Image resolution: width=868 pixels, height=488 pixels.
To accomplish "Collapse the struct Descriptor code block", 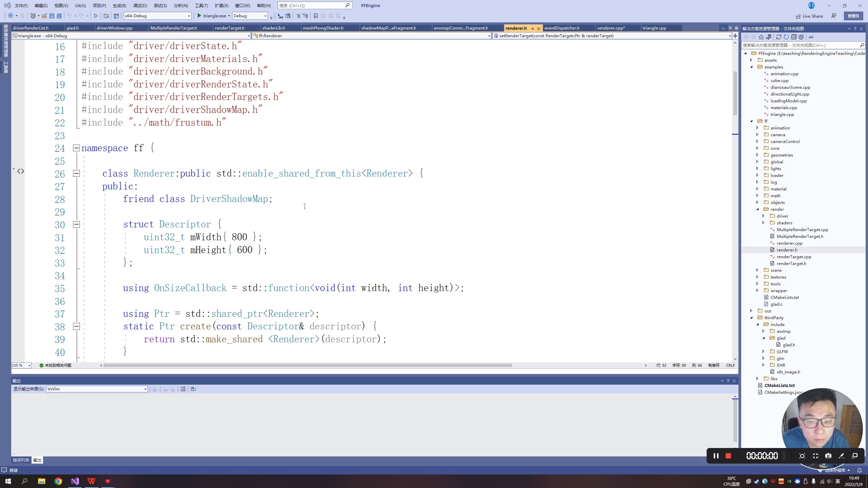I will coord(76,224).
